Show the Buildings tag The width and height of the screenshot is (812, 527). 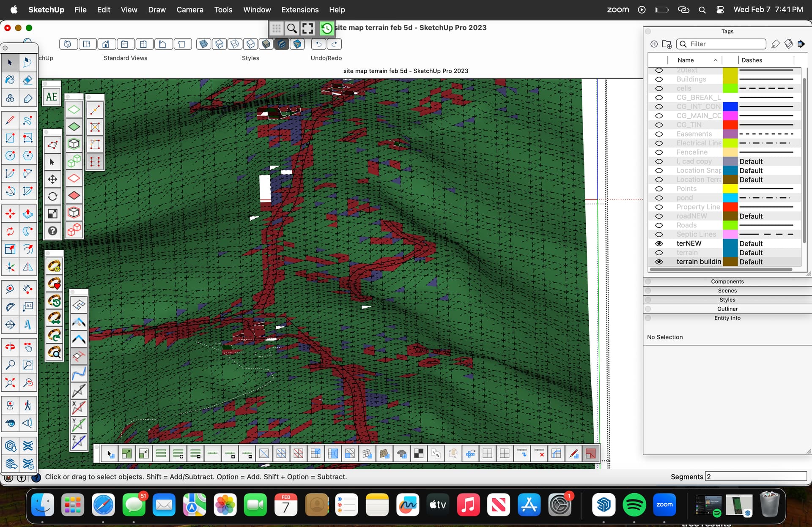coord(659,79)
